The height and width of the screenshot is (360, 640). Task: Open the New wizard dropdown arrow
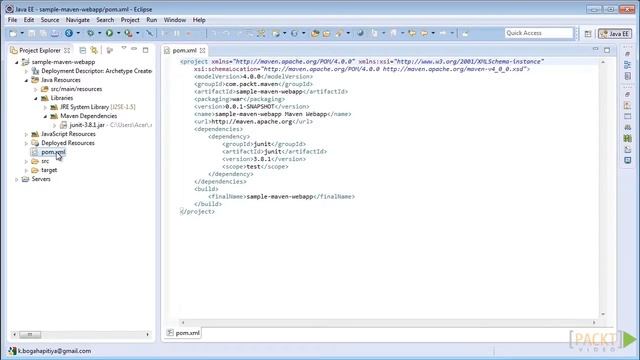click(x=22, y=33)
